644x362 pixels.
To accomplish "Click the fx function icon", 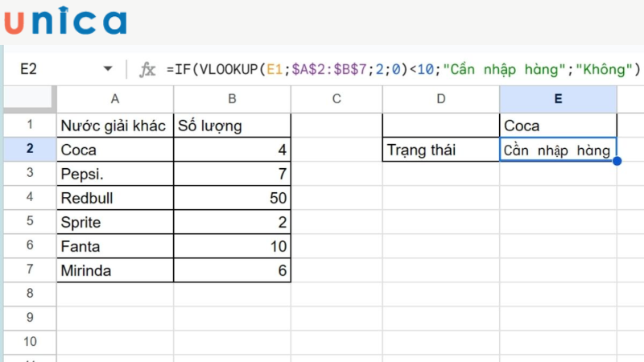I will (147, 69).
